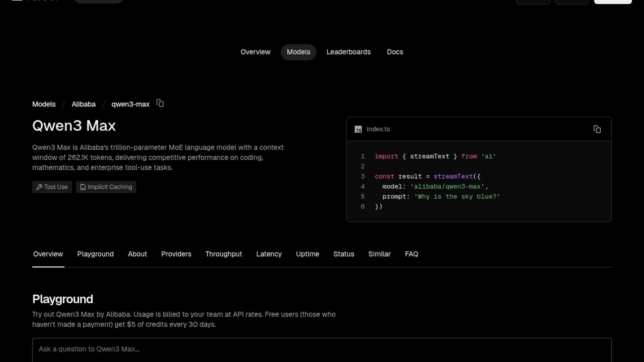Click the Models breadcrumb link
The image size is (644, 362).
(x=44, y=104)
